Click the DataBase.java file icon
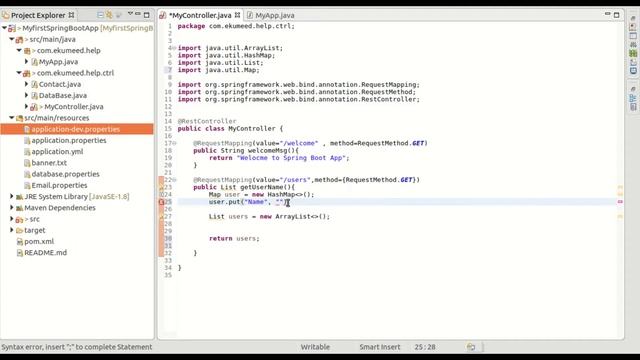 34,96
